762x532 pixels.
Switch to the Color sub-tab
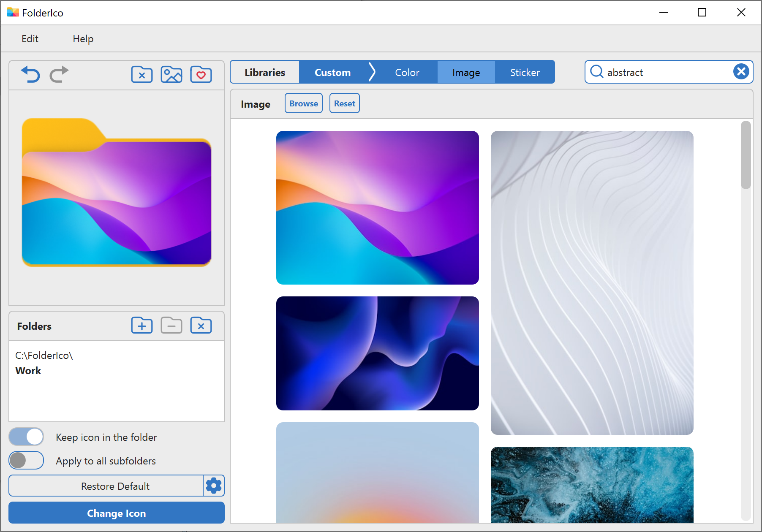[x=407, y=72]
